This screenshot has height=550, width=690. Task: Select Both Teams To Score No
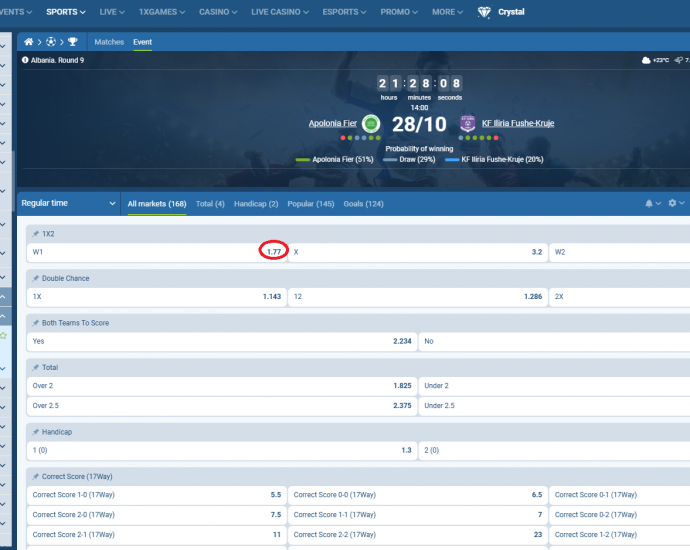[554, 341]
